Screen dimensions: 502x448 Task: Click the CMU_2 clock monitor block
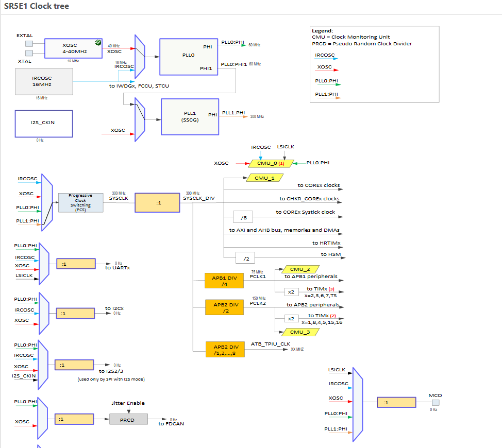pyautogui.click(x=300, y=269)
